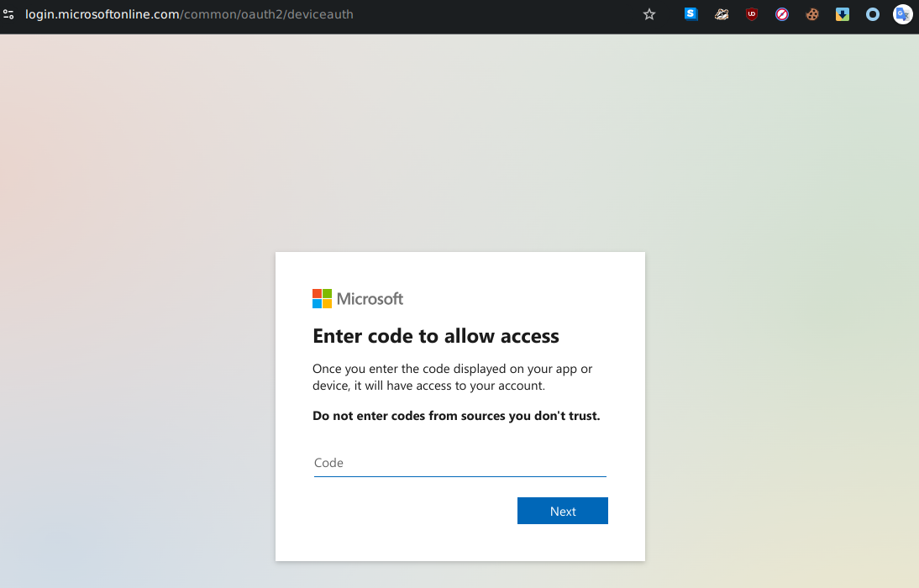Open the cookie extension icon
The image size is (919, 588).
812,14
